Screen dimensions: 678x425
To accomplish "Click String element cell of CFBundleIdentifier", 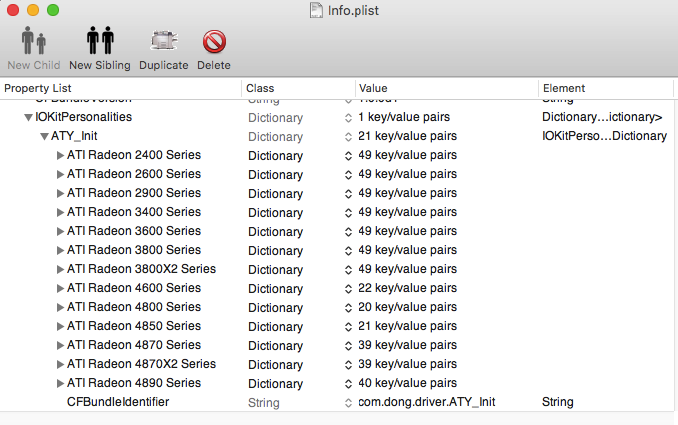I will [x=558, y=402].
